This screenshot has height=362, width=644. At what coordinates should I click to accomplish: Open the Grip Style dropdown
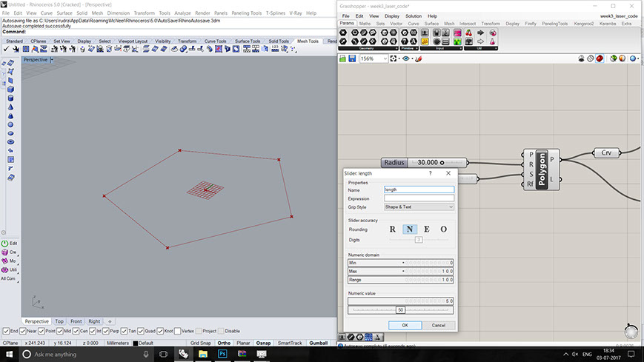point(419,207)
